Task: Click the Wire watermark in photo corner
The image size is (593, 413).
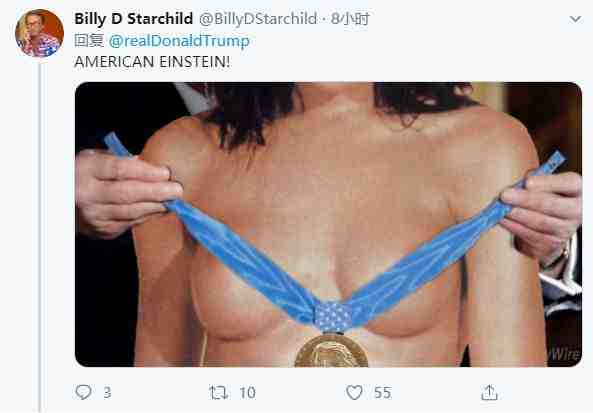Action: click(564, 354)
